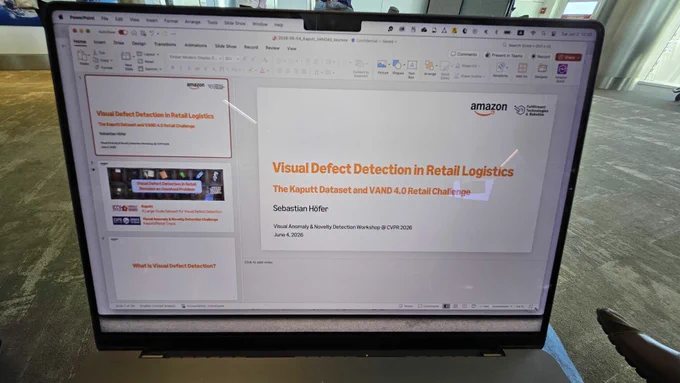Open Wi-Fi status in the menu bar
680x383 pixels.
pyautogui.click(x=533, y=33)
